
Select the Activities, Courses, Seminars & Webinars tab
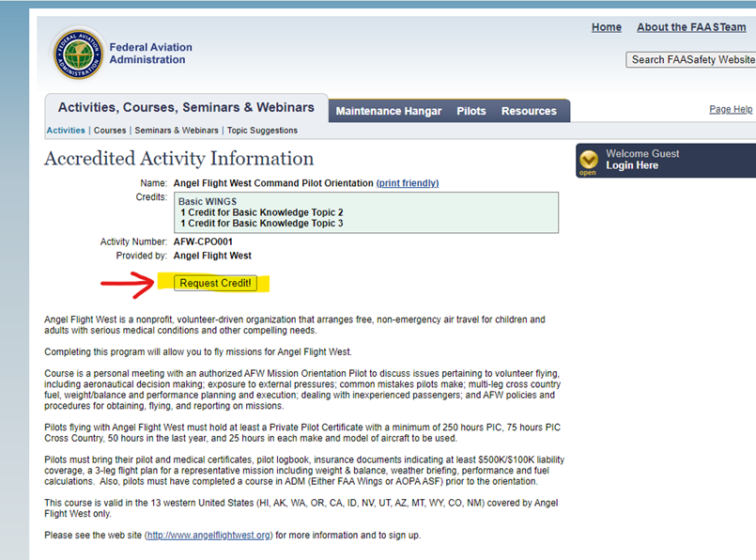186,107
